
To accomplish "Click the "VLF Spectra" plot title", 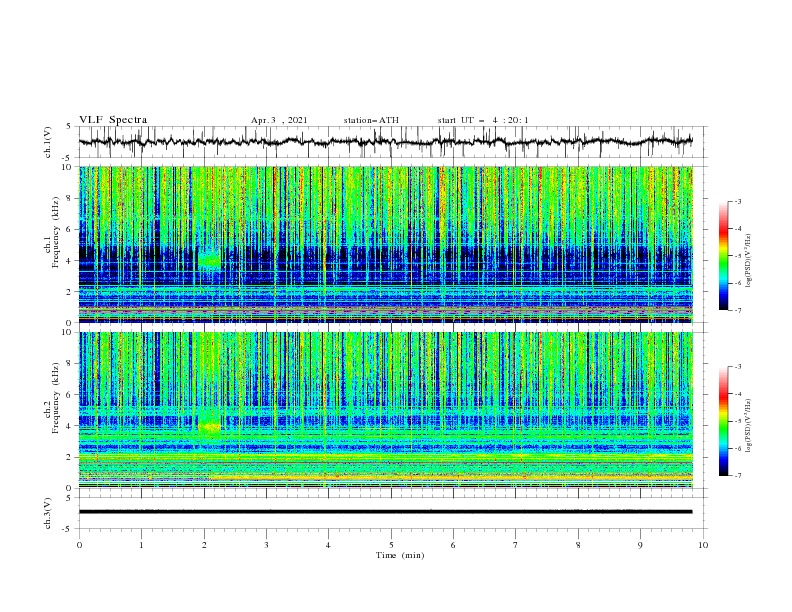I will [113, 120].
